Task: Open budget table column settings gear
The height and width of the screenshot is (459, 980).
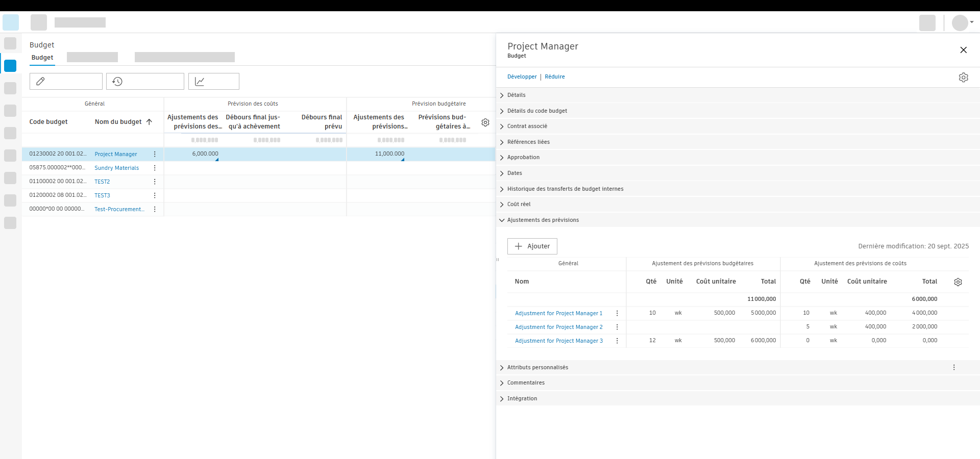Action: [485, 122]
